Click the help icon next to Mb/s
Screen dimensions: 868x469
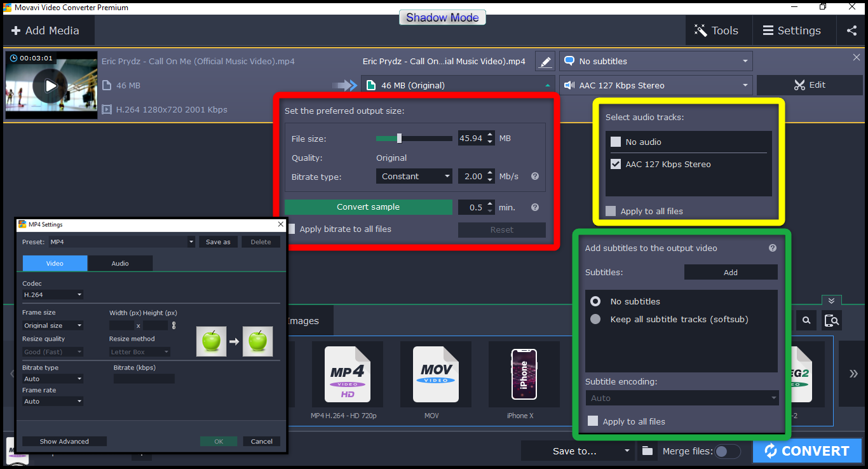(x=535, y=176)
